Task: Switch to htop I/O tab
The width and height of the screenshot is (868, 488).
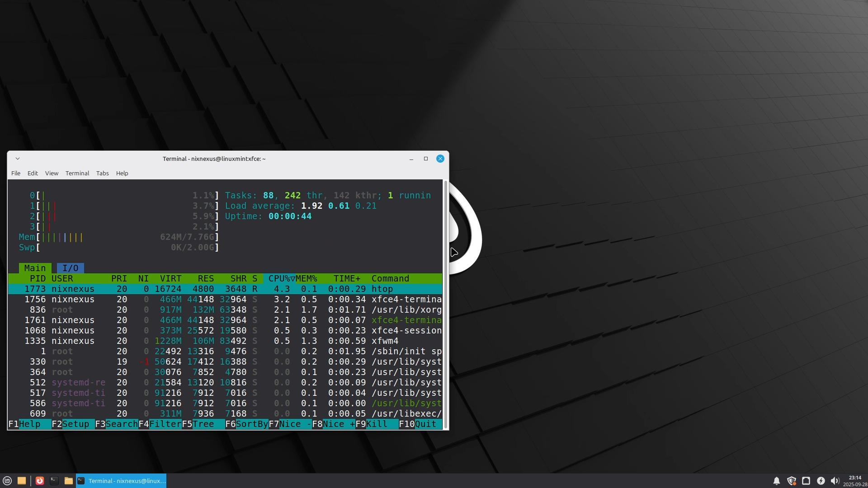Action: pyautogui.click(x=70, y=268)
